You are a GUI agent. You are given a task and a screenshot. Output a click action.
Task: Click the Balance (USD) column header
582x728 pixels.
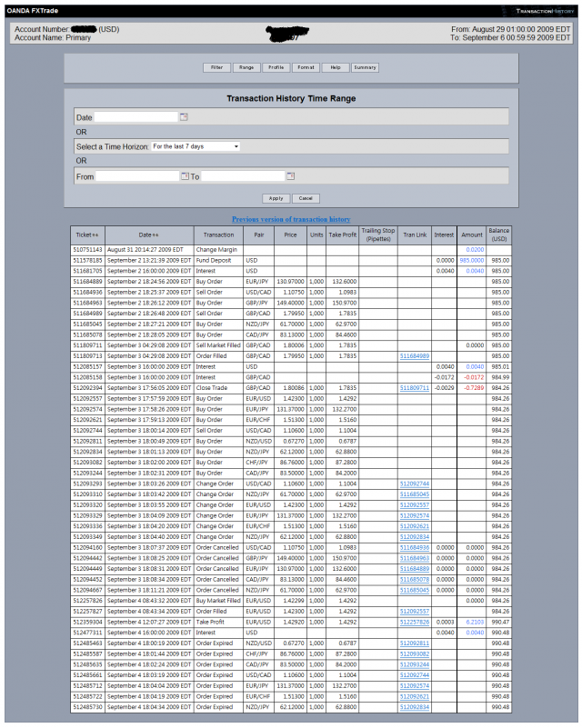coord(499,234)
